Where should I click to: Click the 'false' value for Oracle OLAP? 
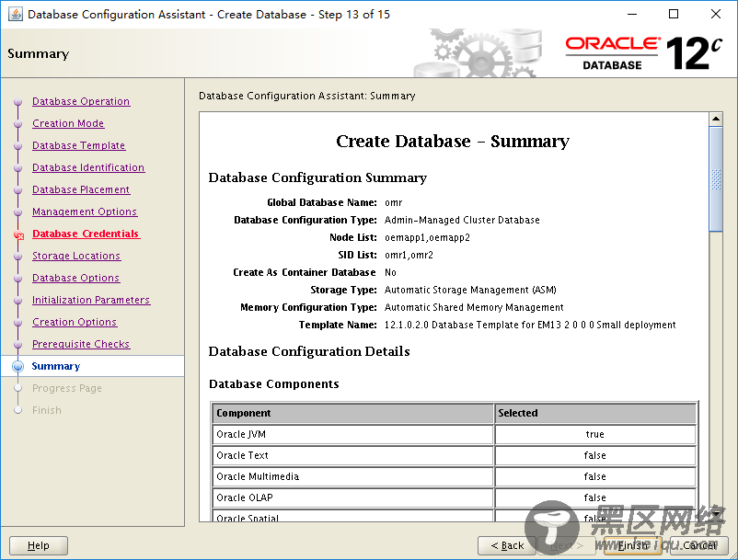(595, 498)
